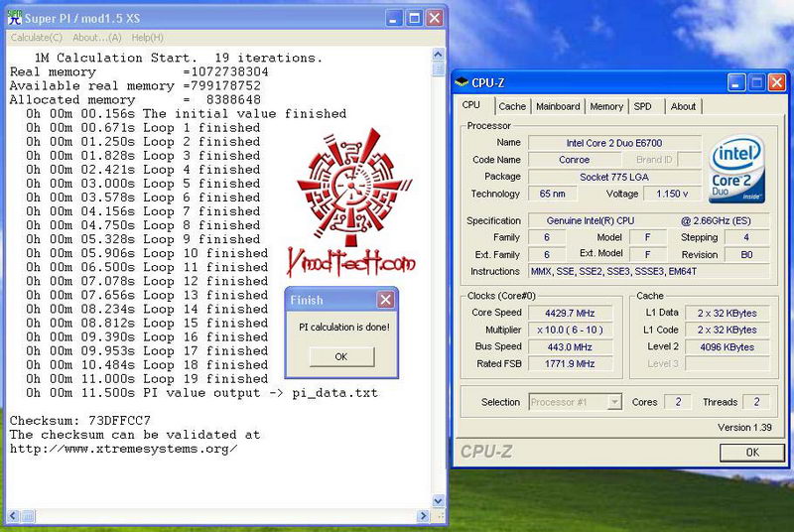Minimize the Super PI window
This screenshot has height=532, width=794.
pyautogui.click(x=393, y=18)
